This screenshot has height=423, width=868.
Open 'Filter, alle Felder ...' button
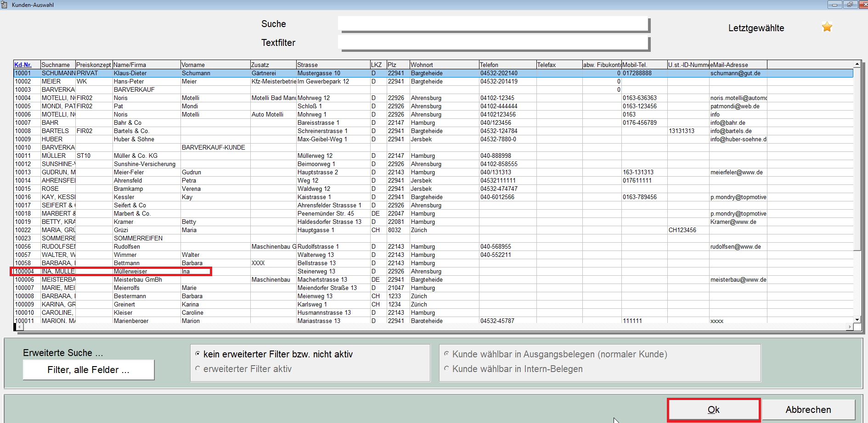point(89,370)
